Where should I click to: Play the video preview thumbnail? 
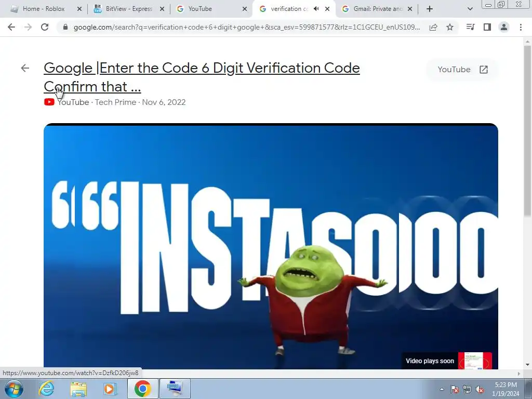click(x=271, y=246)
